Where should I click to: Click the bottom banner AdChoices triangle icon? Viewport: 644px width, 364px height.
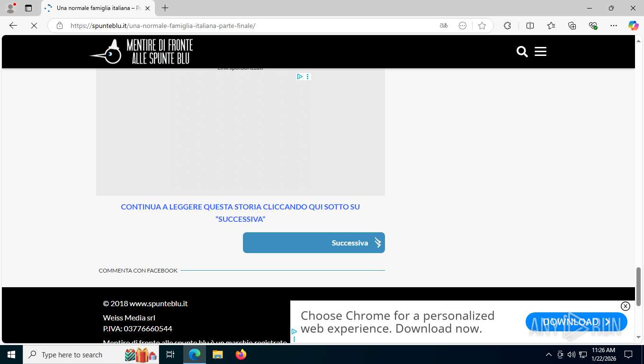(294, 331)
